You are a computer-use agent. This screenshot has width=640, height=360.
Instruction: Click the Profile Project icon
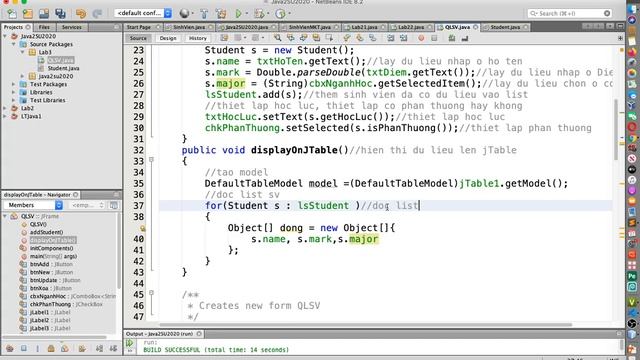pos(280,13)
